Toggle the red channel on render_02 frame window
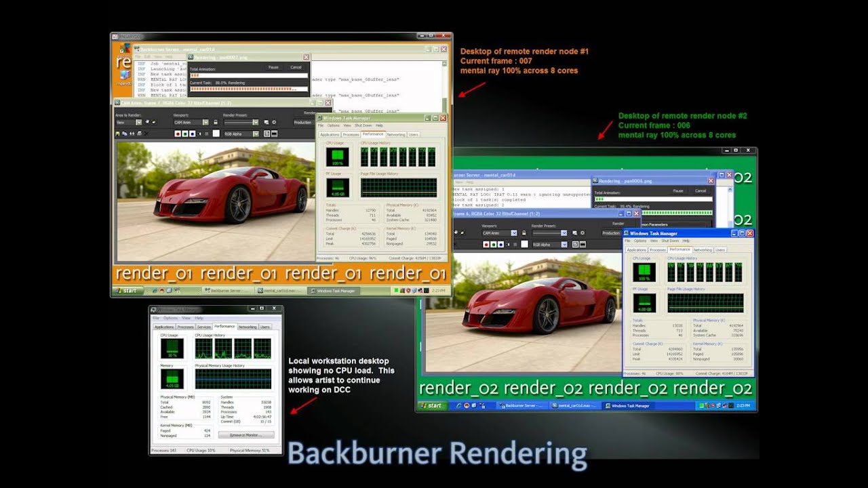The height and width of the screenshot is (488, 868). click(486, 245)
